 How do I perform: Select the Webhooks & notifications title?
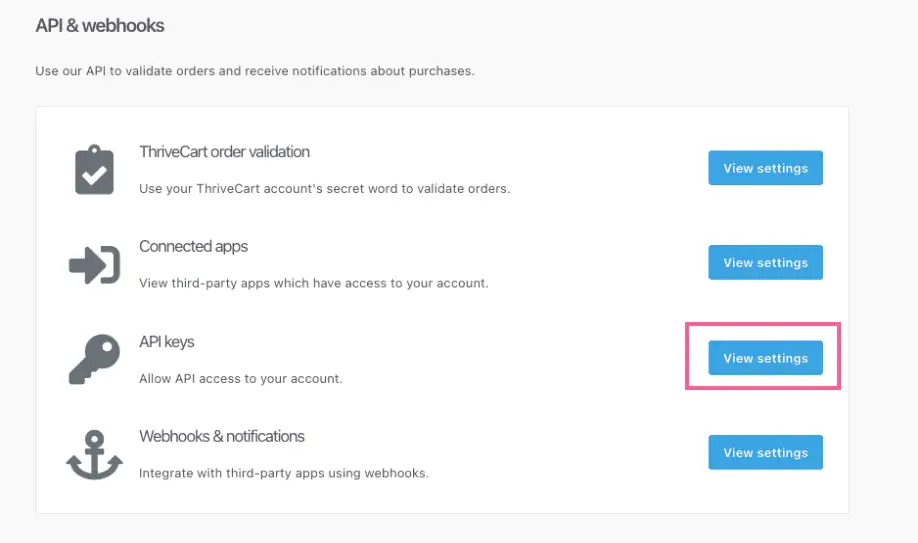(x=222, y=436)
